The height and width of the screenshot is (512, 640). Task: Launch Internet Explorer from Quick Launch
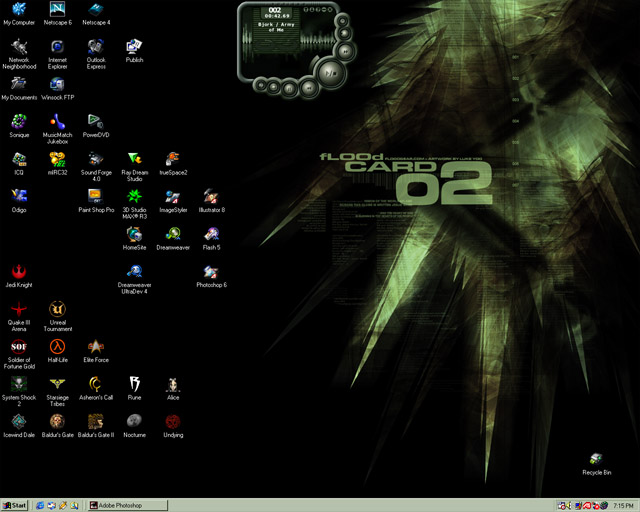40,505
